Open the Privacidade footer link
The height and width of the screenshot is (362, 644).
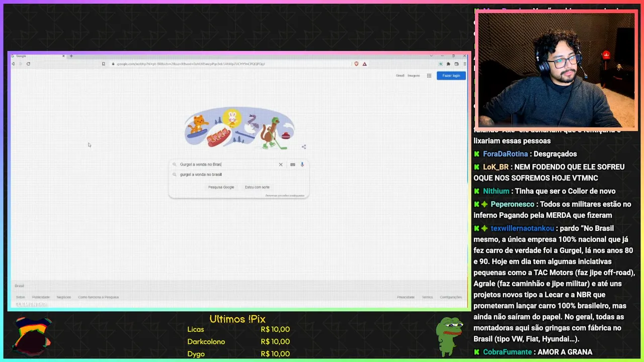406,297
